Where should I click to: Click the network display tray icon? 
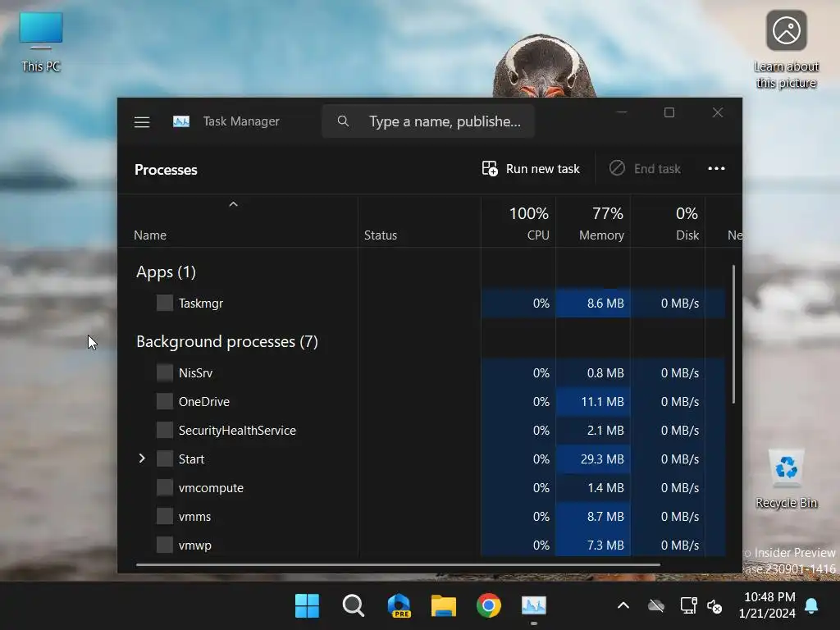click(x=688, y=606)
